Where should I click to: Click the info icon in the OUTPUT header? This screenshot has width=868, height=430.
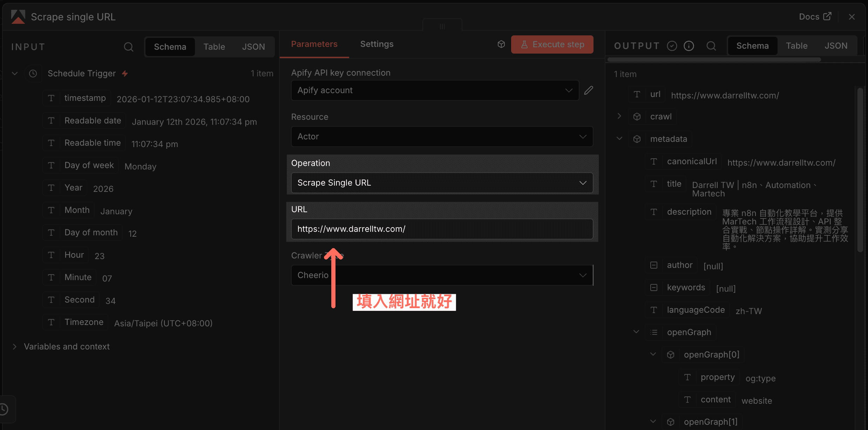(689, 46)
